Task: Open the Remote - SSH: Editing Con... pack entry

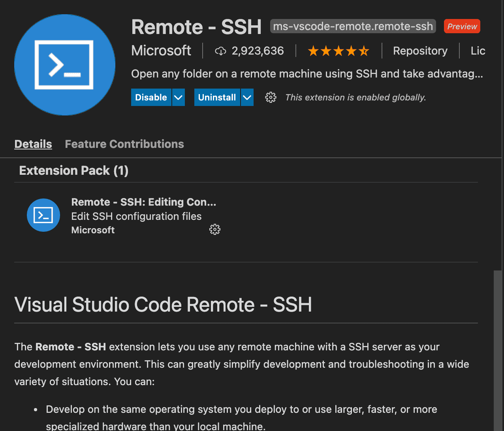Action: [144, 202]
